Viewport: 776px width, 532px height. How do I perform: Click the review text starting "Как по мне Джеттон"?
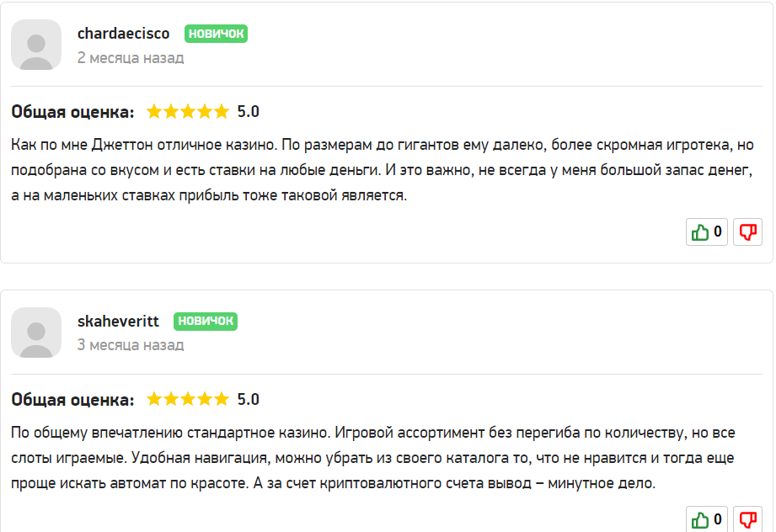379,170
